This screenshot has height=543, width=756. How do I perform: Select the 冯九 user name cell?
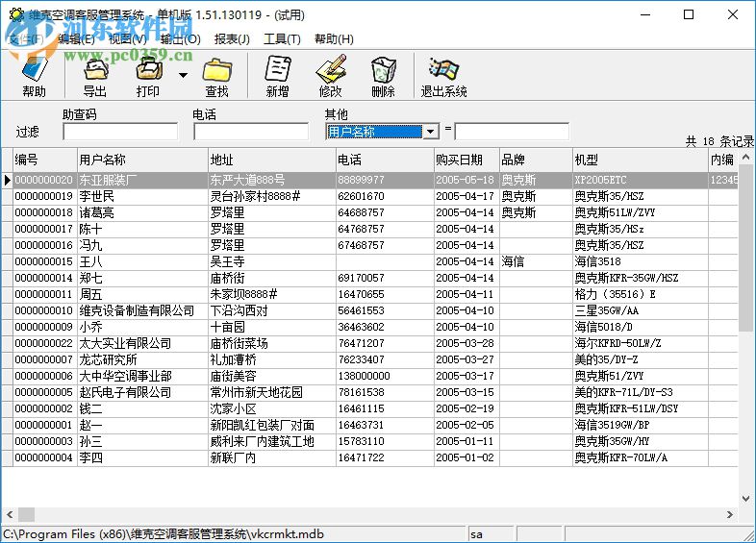(142, 246)
